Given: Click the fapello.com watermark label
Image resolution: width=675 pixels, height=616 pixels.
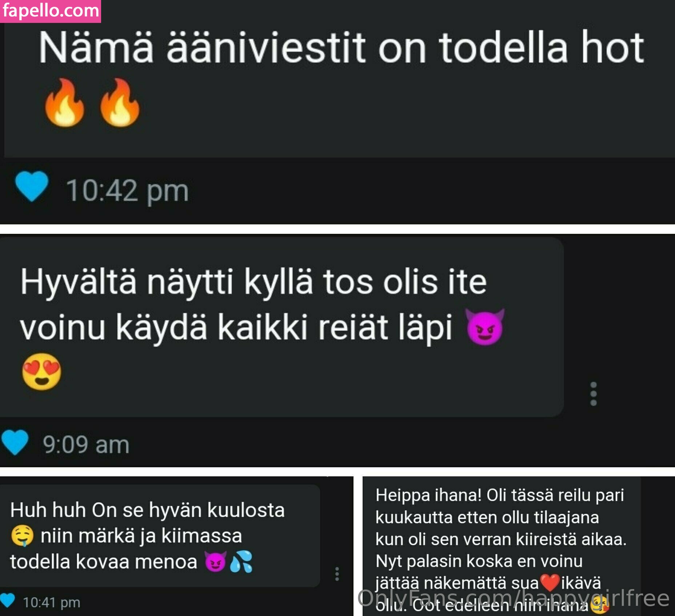Looking at the screenshot, I should (51, 11).
